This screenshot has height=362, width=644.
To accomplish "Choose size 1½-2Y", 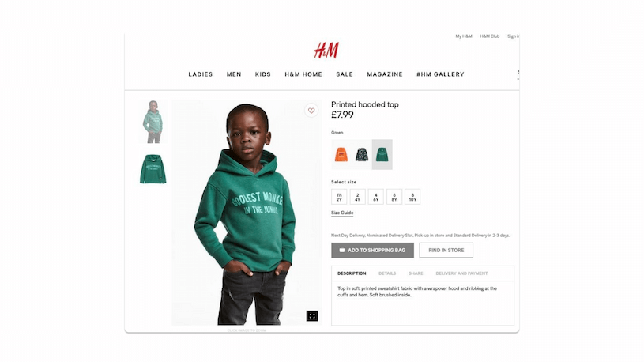I will tap(339, 197).
